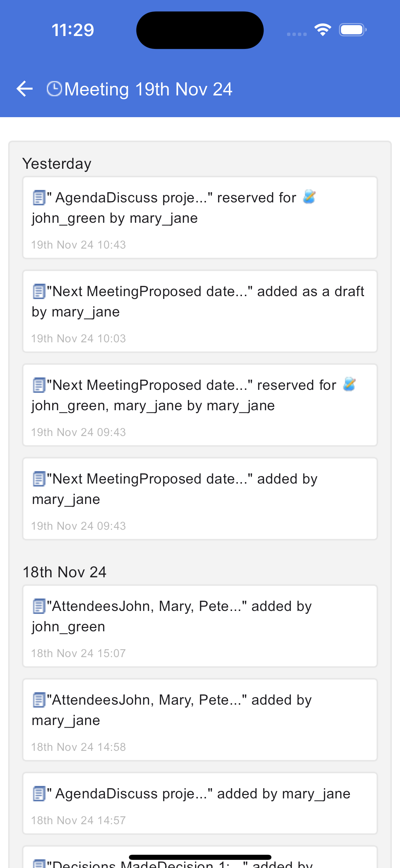Go back using the arrow icon
Viewport: 400px width, 868px height.
pos(24,89)
